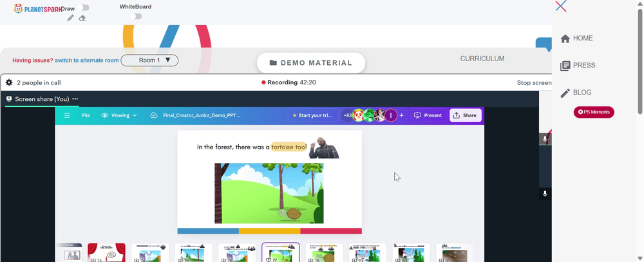Click the purple I collaborator avatar
The height and width of the screenshot is (262, 644).
click(391, 115)
